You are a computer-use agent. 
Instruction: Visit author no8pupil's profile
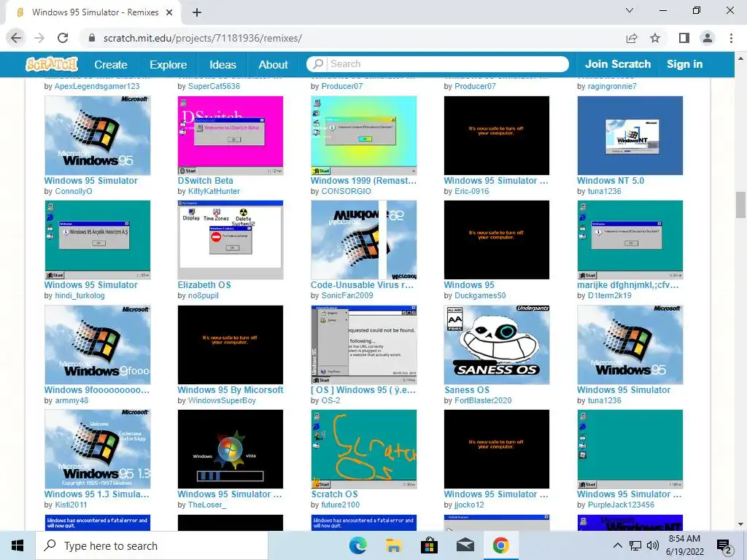coord(204,295)
